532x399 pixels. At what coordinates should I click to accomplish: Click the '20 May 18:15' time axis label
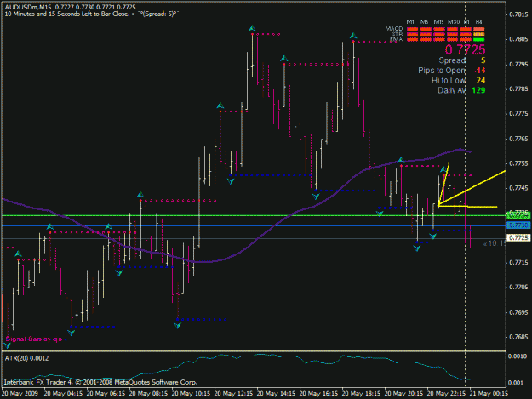[361, 394]
